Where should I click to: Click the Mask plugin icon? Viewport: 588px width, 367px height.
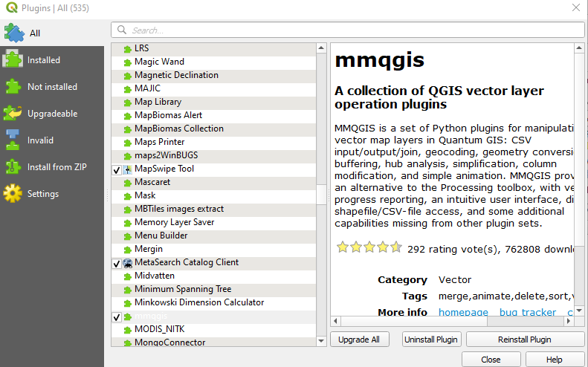(x=128, y=196)
